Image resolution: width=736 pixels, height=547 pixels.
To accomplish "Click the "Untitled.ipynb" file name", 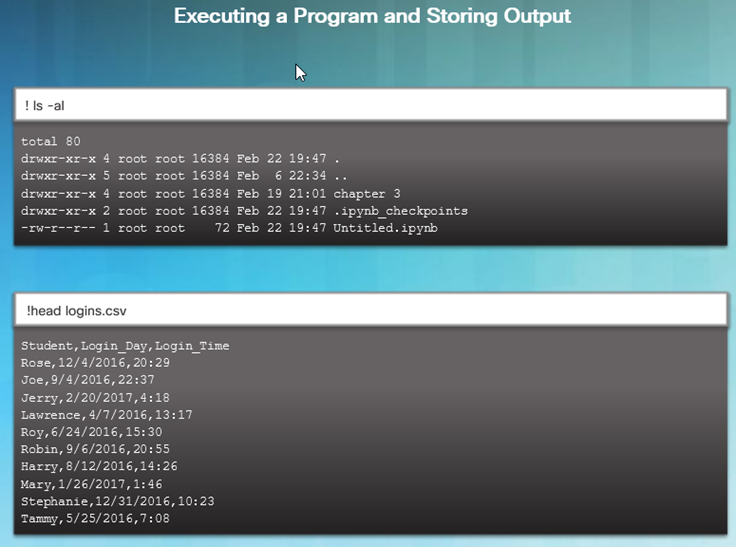I will tap(385, 228).
